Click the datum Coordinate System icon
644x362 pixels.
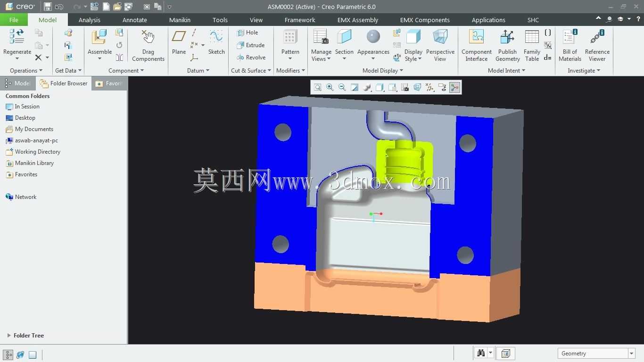194,58
